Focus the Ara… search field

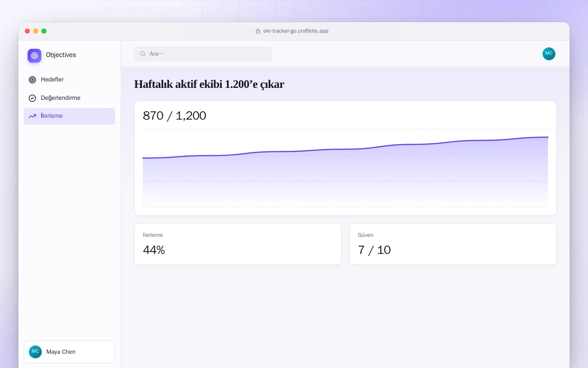tap(203, 54)
